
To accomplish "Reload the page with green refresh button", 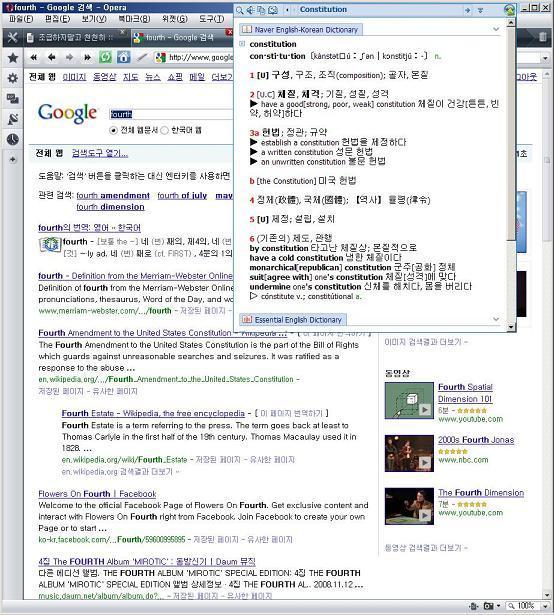I will pyautogui.click(x=105, y=57).
